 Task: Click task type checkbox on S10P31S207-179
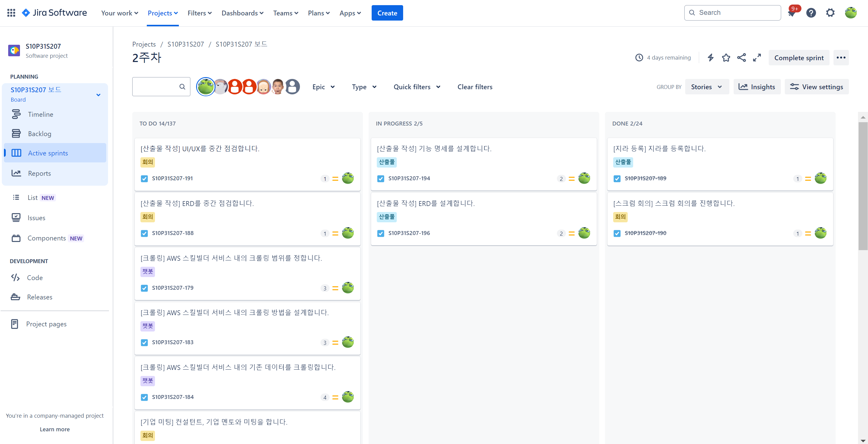tap(144, 288)
